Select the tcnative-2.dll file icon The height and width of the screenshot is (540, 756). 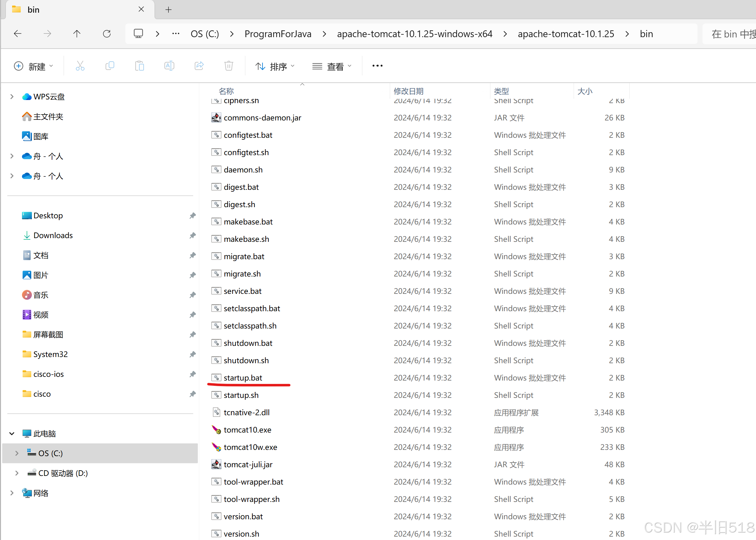(x=216, y=412)
